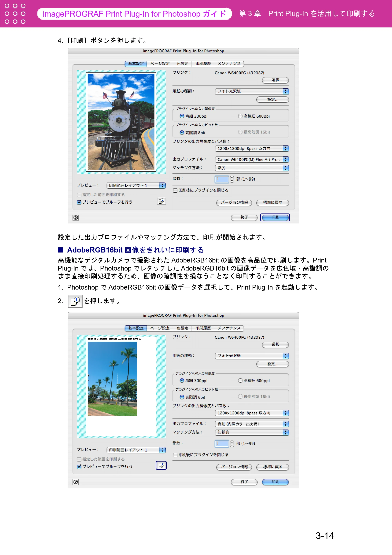Open the 印刷範囲レイアウト 1 preview dropdown in the palm tree dialog
This screenshot has height=555, width=392.
coord(136,450)
